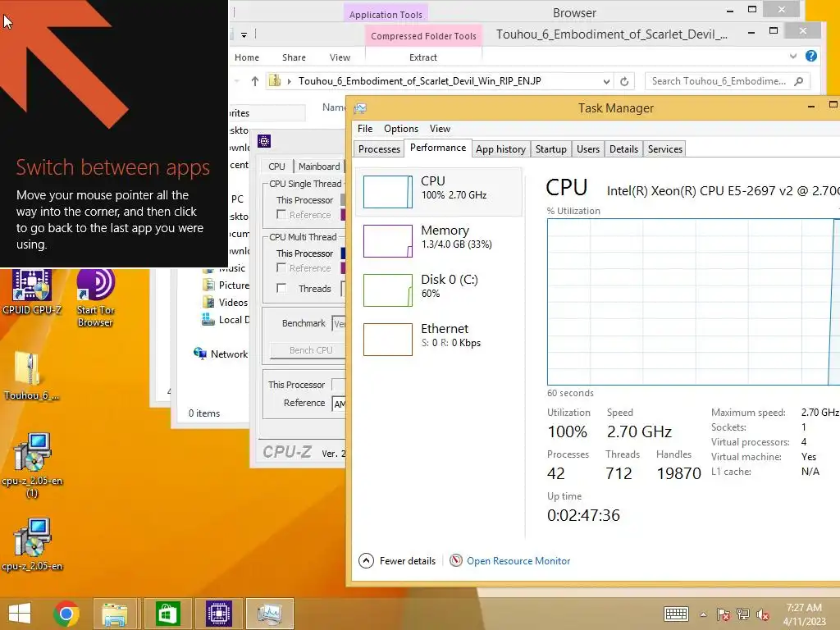Open Action Center flag icon
The image size is (840, 630).
click(723, 614)
